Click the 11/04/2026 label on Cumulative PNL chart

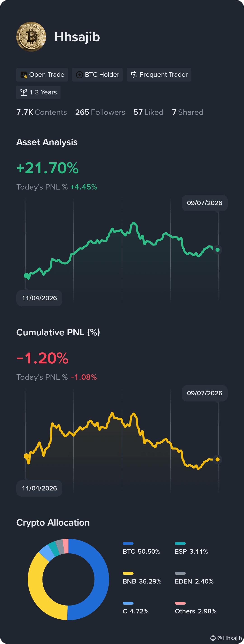point(39,488)
